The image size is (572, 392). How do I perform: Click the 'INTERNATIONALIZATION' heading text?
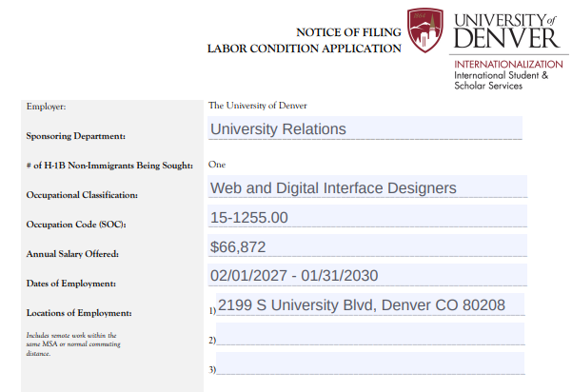pos(508,65)
